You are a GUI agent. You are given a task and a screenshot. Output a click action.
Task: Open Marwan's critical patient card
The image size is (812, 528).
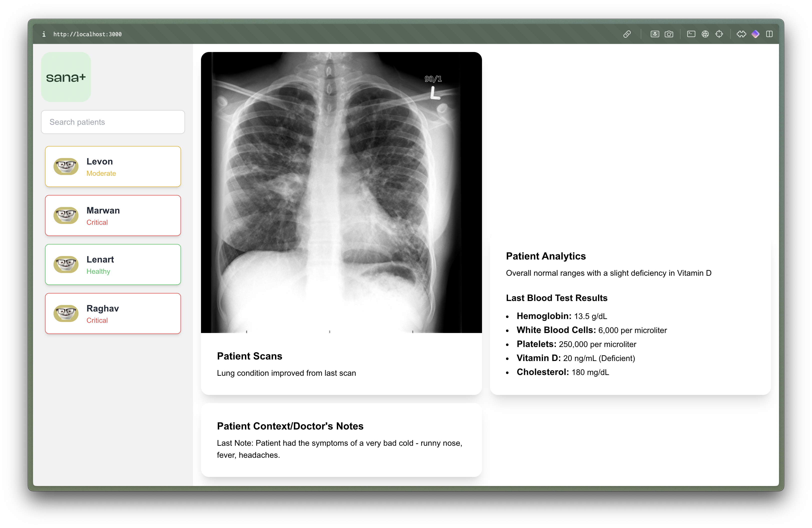[112, 215]
